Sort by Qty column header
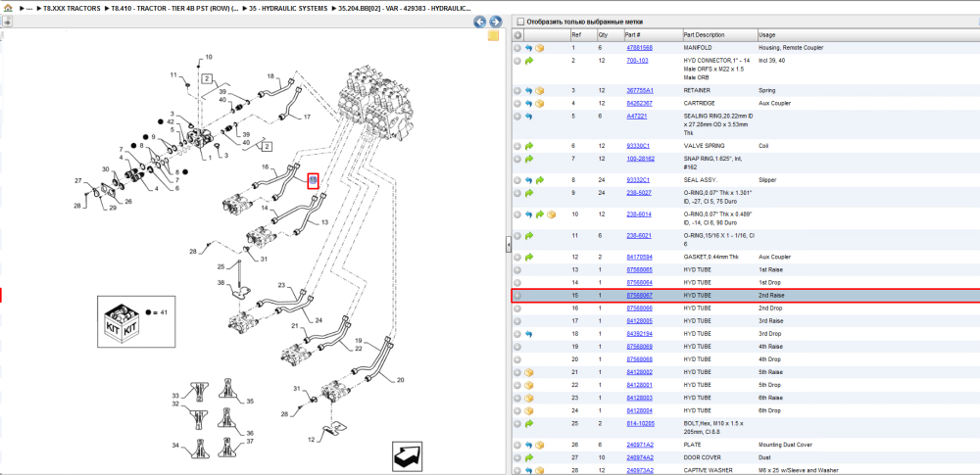 603,35
